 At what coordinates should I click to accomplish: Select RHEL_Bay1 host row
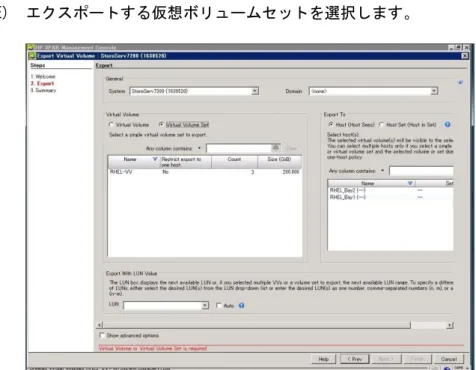[391, 197]
